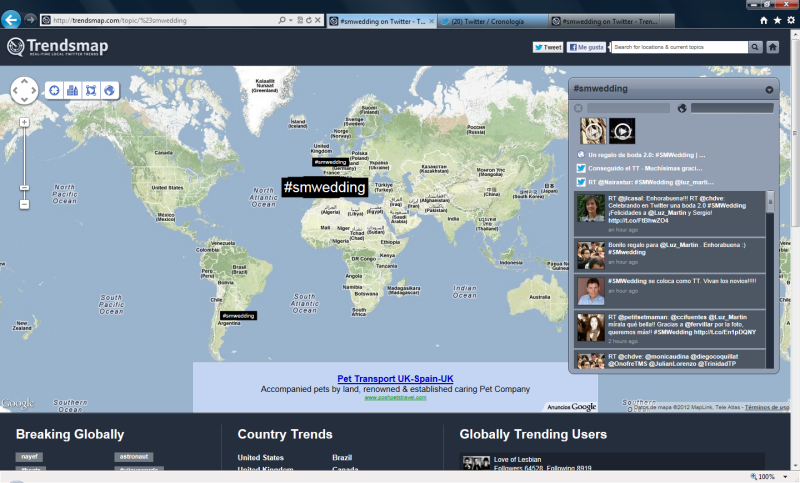
Task: Click the large #smwedding map label
Action: click(x=324, y=187)
